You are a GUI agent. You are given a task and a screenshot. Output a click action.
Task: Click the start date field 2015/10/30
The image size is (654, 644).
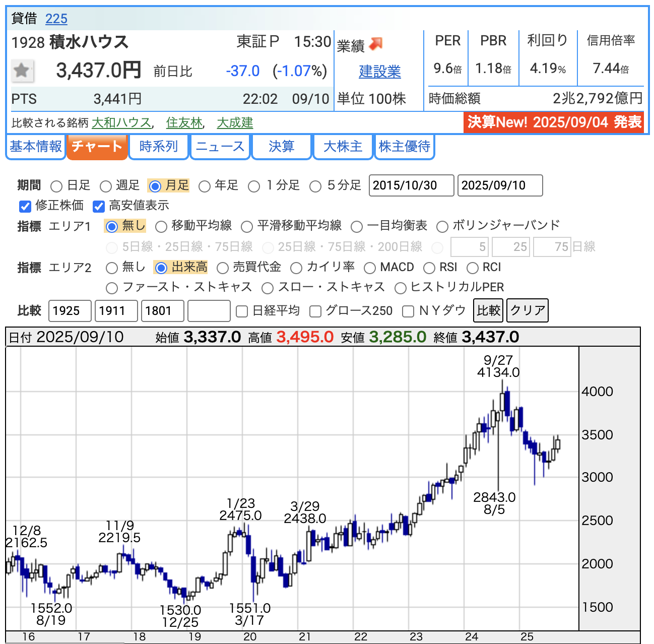[x=412, y=185]
